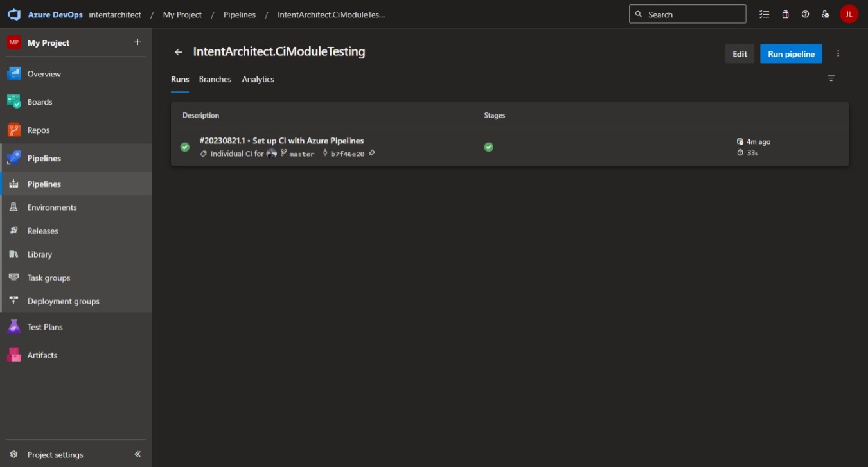This screenshot has height=467, width=868.
Task: Switch to the Branches tab
Action: pos(215,79)
